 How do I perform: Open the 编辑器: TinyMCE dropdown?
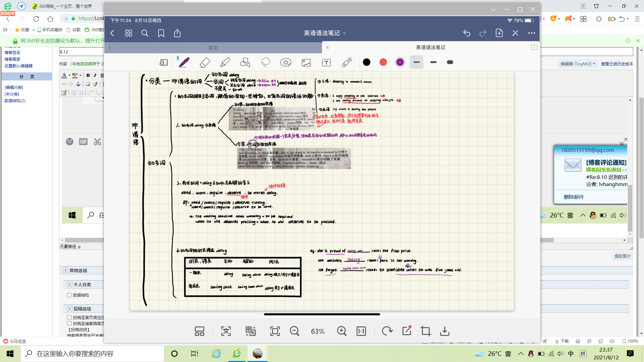[578, 64]
